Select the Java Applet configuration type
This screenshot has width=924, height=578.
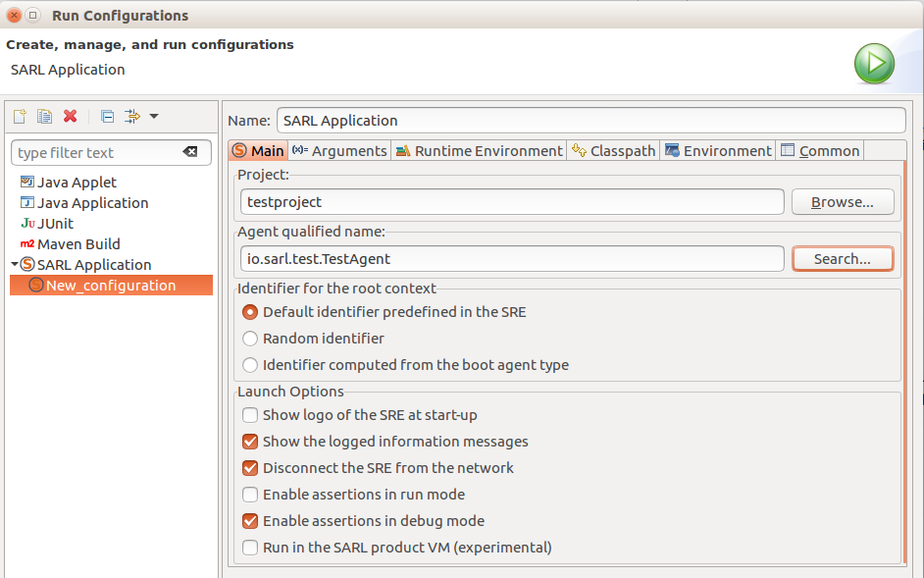69,183
